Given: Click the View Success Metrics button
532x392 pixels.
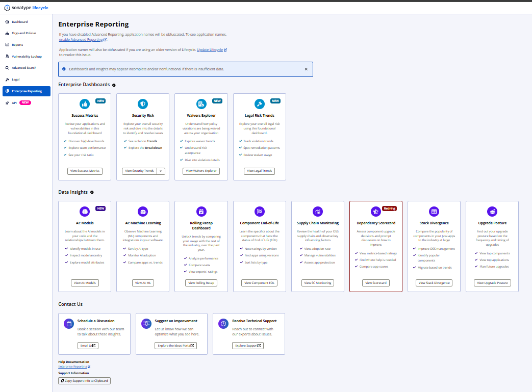Looking at the screenshot, I should pyautogui.click(x=85, y=171).
